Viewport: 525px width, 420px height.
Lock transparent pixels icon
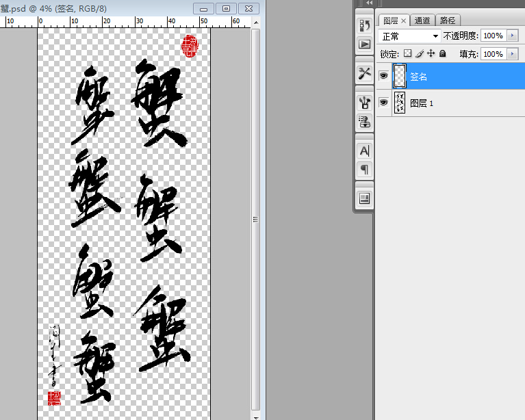coord(407,53)
